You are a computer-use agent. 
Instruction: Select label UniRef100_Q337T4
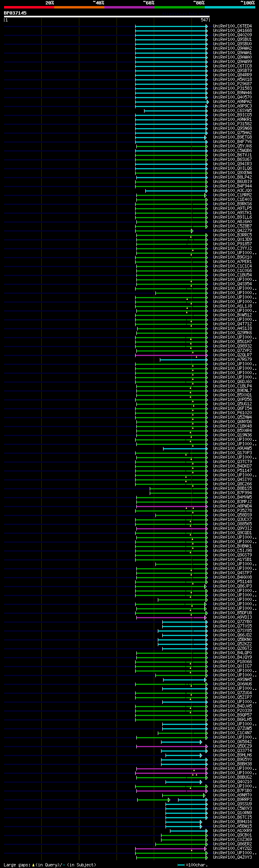pyautogui.click(x=232, y=750)
